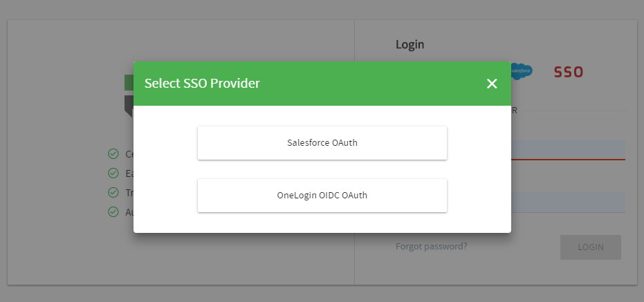Click the dark shield logo piece

click(x=129, y=105)
